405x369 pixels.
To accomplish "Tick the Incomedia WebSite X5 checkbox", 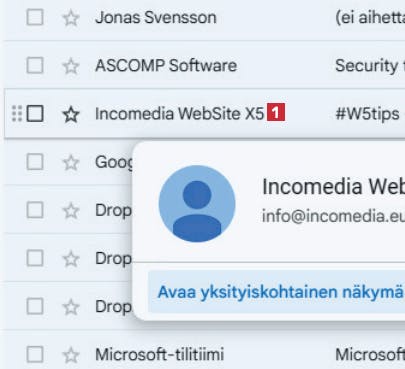I will point(35,114).
